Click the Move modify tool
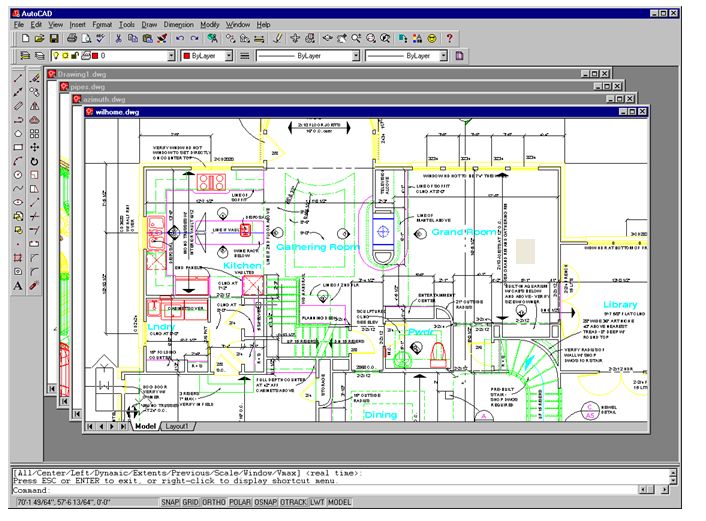 [x=34, y=146]
